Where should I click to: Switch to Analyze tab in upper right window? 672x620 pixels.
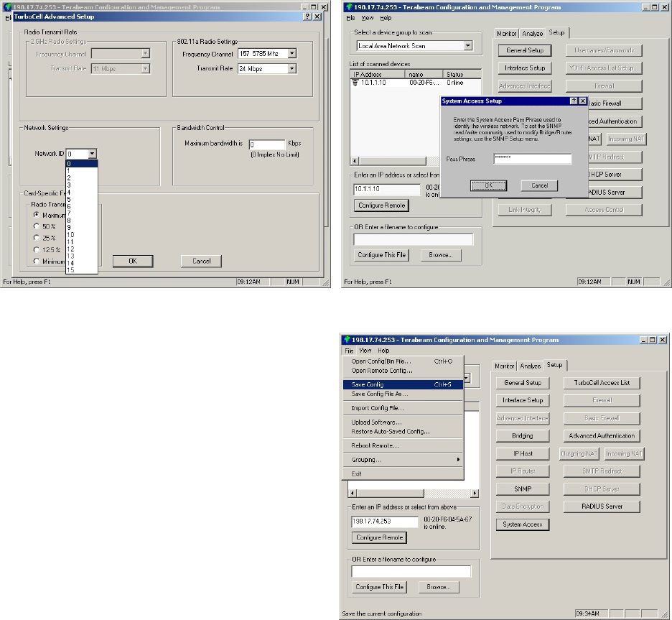coord(532,34)
